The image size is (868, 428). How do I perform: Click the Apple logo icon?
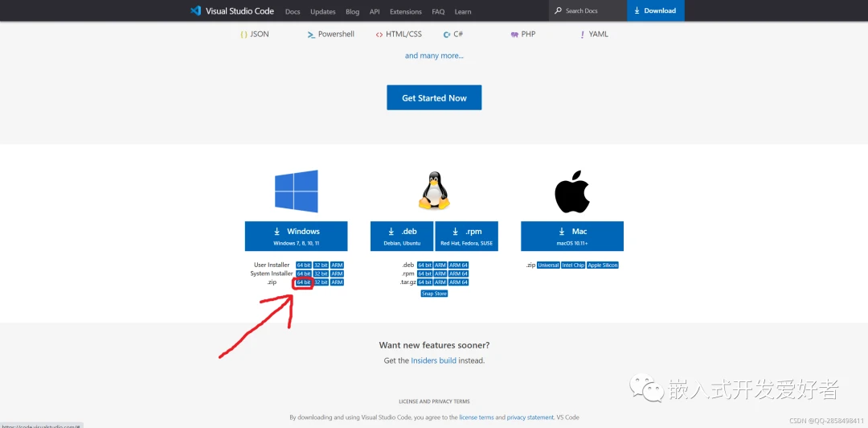click(x=572, y=191)
